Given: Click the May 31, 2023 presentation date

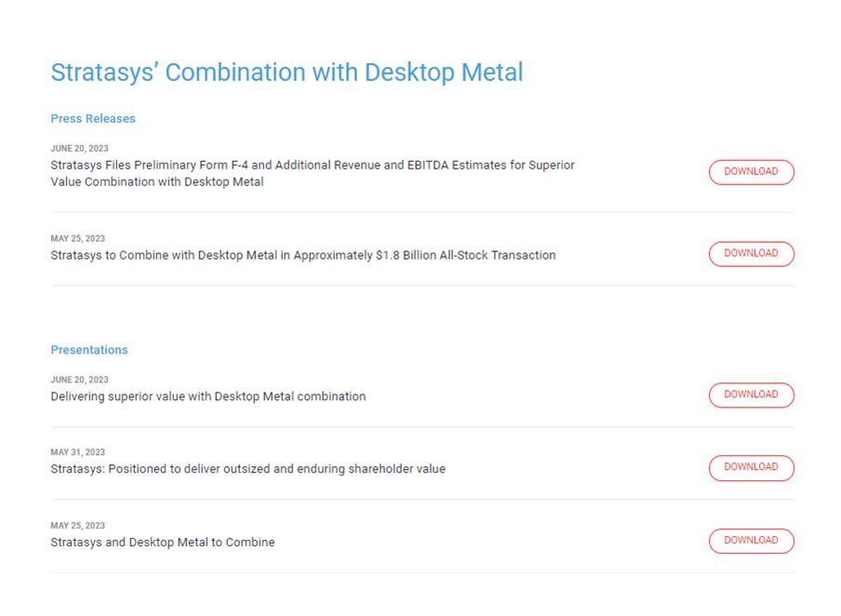Looking at the screenshot, I should [x=77, y=452].
